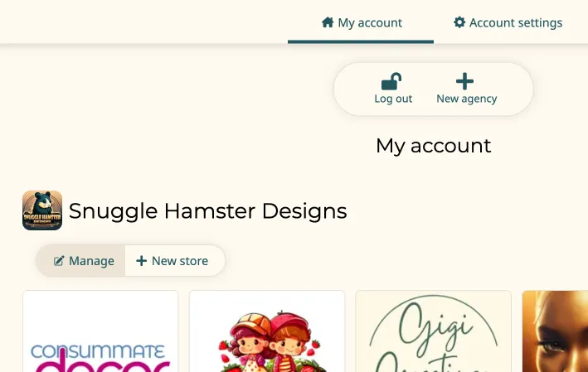Click the pencil edit icon next to Manage
The width and height of the screenshot is (588, 372).
[x=59, y=261]
